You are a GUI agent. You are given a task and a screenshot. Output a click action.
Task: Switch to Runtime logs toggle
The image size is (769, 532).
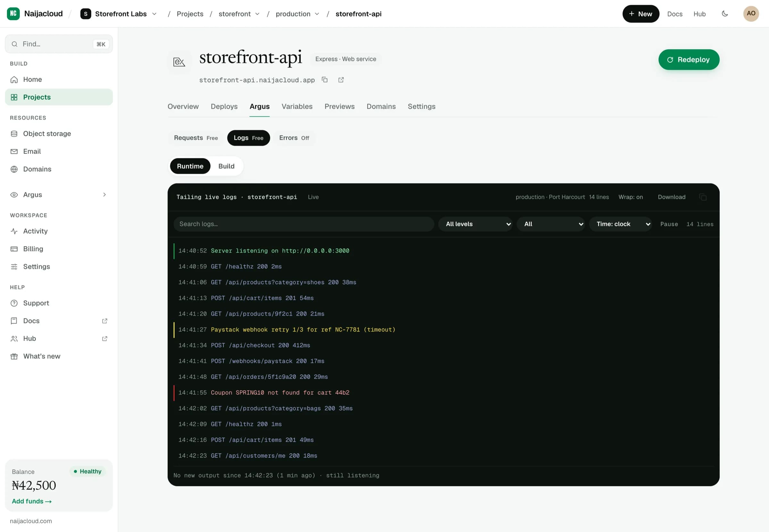point(190,166)
